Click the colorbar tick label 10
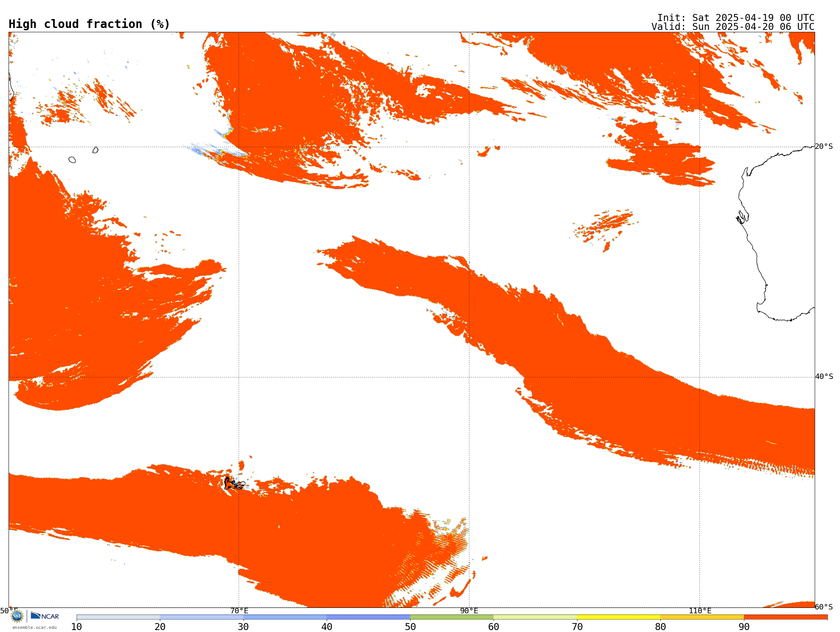Screen dimensions: 840x632 (x=77, y=627)
